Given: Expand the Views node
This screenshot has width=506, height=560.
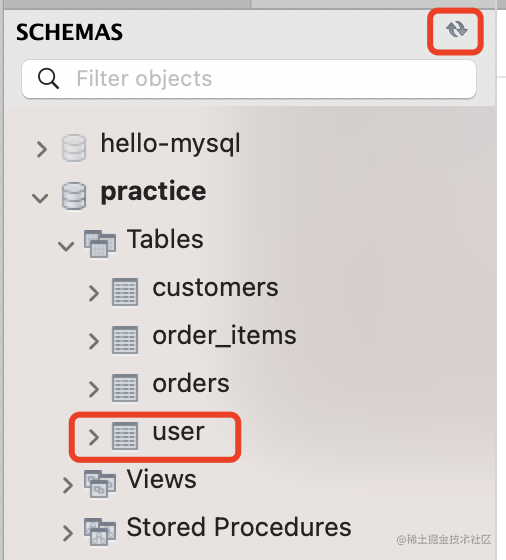Looking at the screenshot, I should 68,485.
